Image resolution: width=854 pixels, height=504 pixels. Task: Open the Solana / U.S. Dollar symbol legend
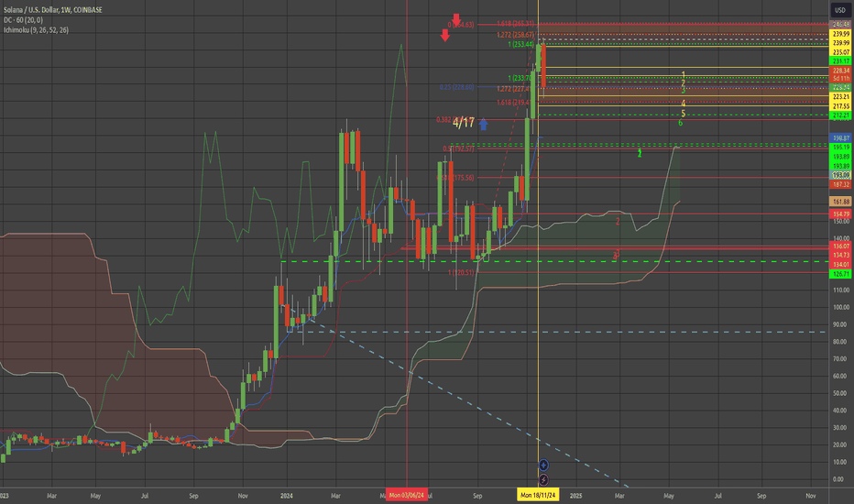53,10
